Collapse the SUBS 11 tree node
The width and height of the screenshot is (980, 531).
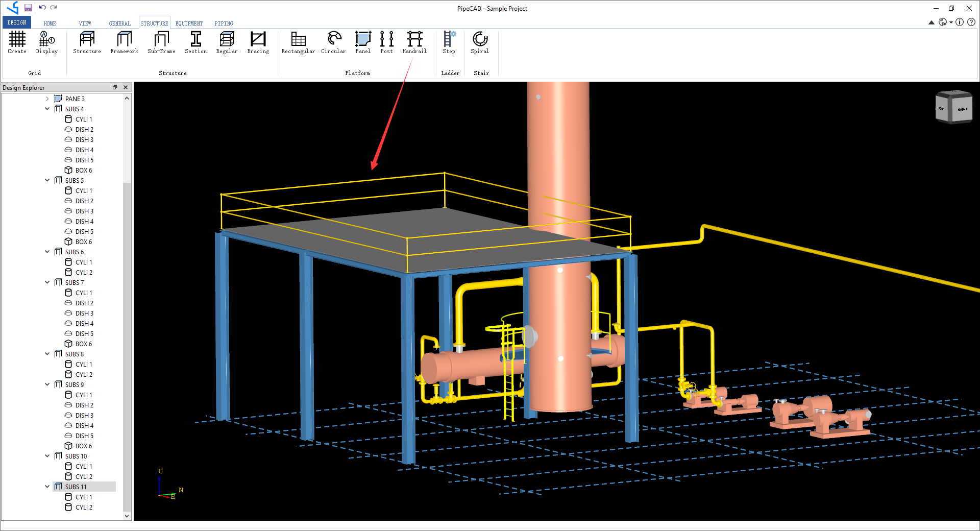pos(47,487)
